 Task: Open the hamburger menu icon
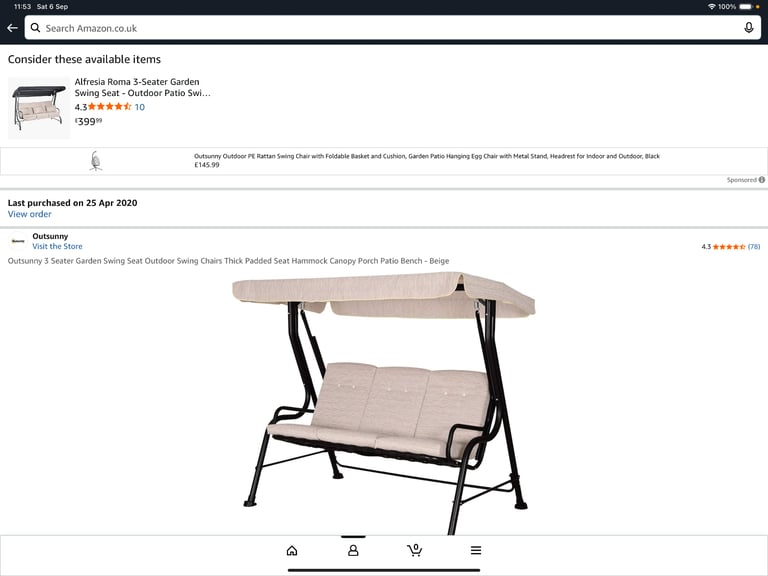(x=476, y=551)
